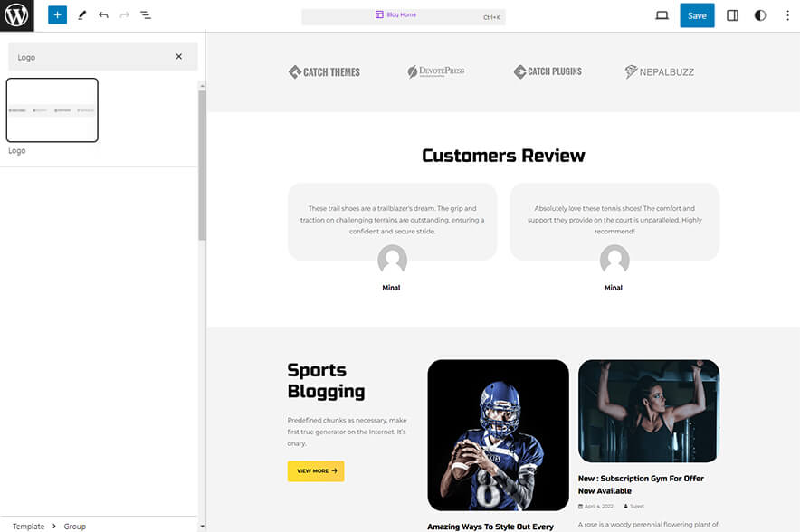The width and height of the screenshot is (800, 532).
Task: Open the Styles half-circle icon
Action: [x=759, y=15]
